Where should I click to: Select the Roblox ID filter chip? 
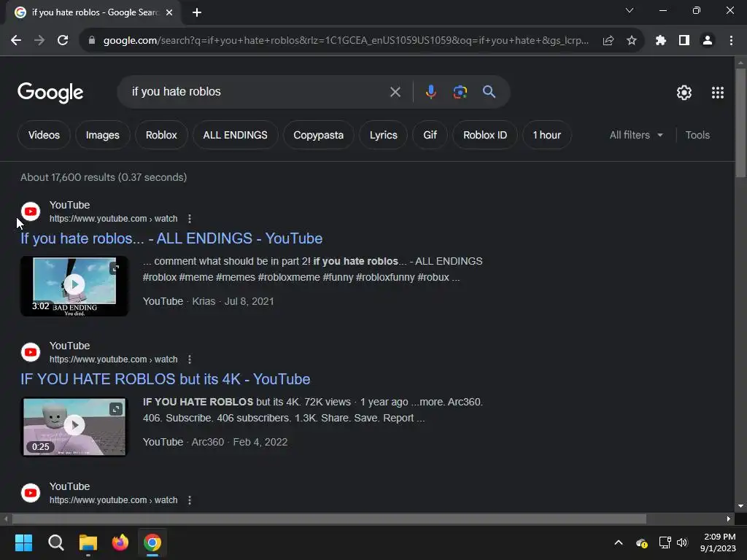[485, 135]
